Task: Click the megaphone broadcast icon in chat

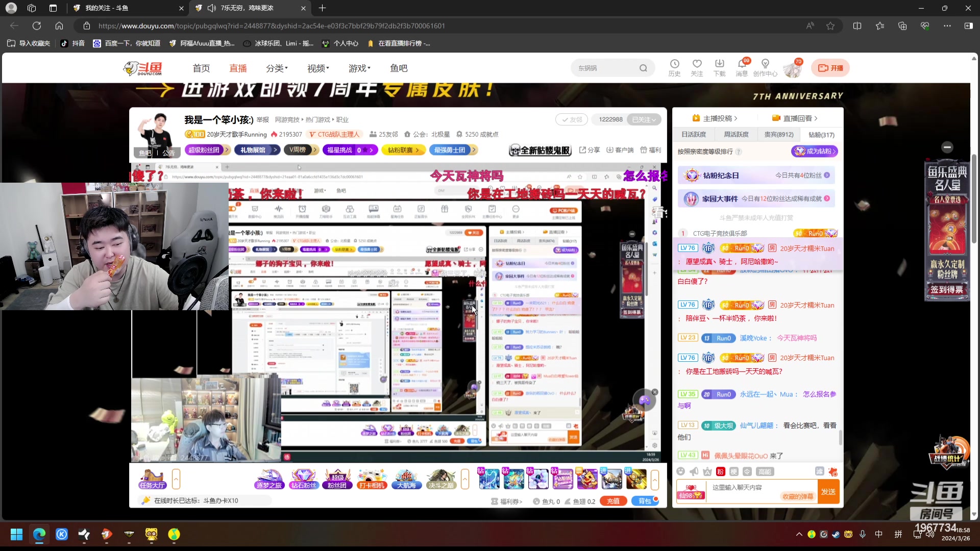Action: (x=694, y=471)
